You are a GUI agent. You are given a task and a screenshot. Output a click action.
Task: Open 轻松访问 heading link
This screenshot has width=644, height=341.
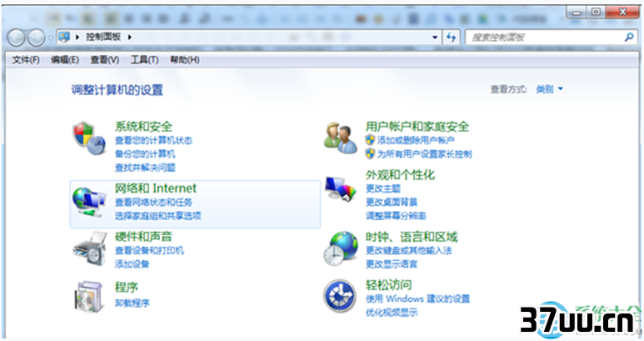(388, 284)
